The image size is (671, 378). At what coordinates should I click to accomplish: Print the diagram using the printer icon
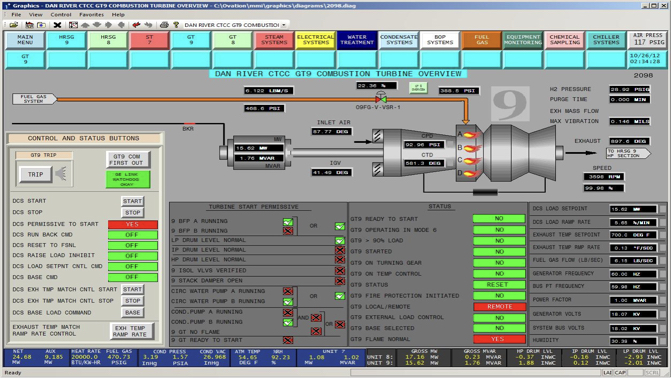[x=164, y=25]
